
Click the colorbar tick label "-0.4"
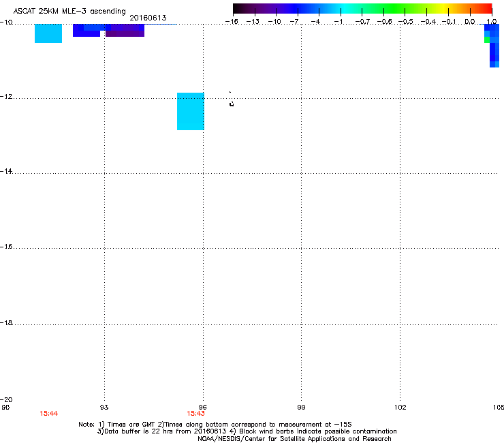point(428,22)
